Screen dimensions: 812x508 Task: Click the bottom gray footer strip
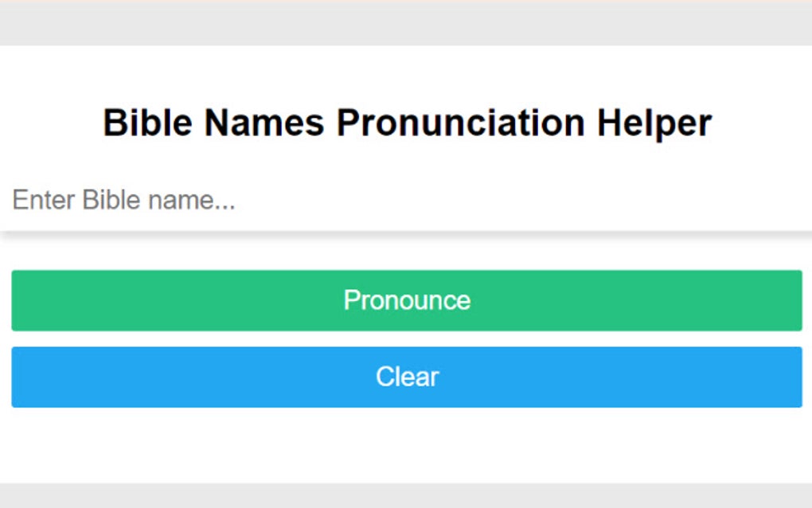click(406, 494)
